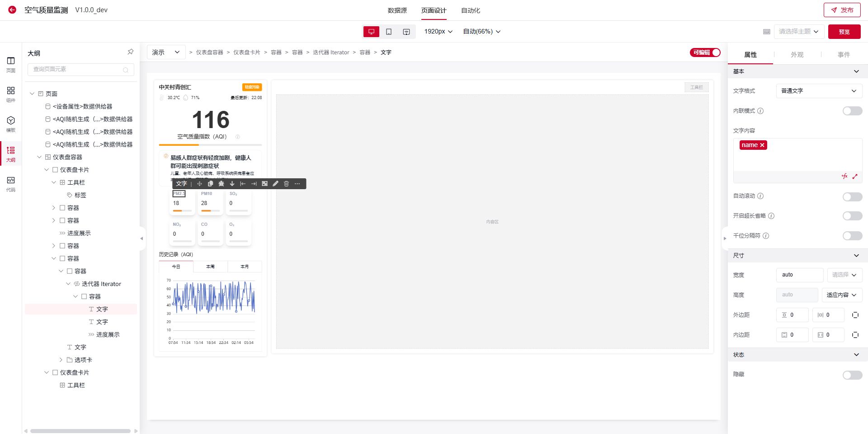Click the duplicate icon in the element toolbar
The image size is (868, 434).
pos(210,184)
